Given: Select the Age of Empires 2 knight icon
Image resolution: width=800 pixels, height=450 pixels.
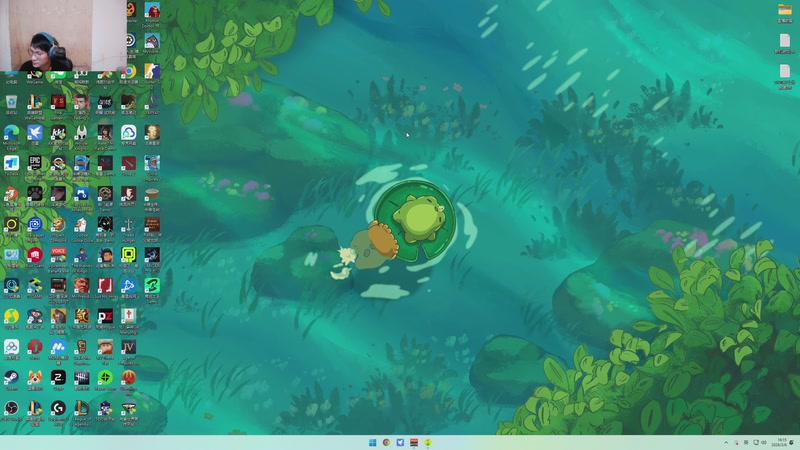Looking at the screenshot, I should (152, 164).
